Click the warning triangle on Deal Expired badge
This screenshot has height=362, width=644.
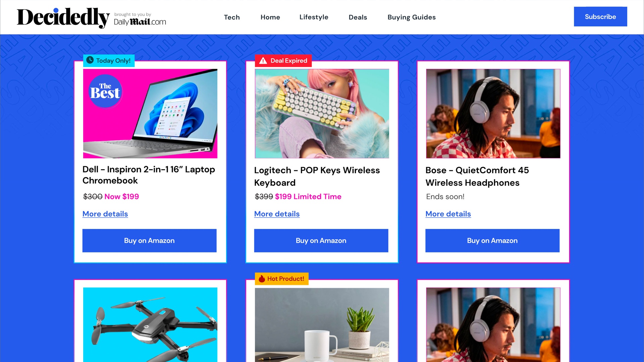pos(263,61)
